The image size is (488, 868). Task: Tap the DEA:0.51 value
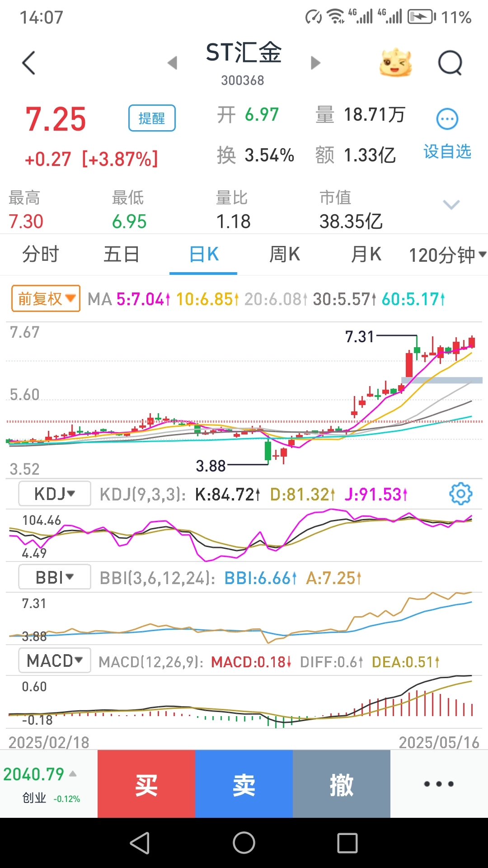point(406,662)
